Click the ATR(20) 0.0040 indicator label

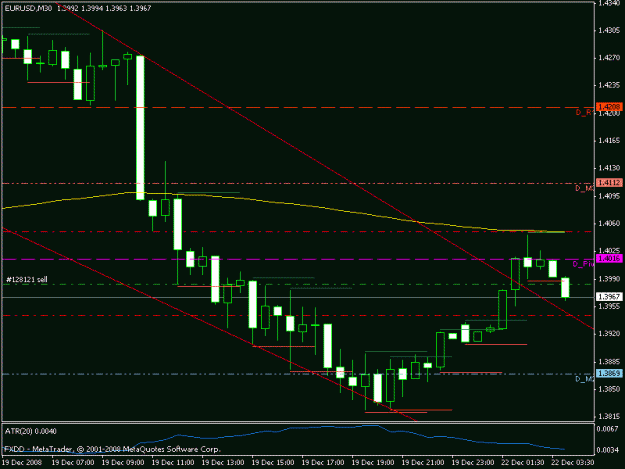31,431
